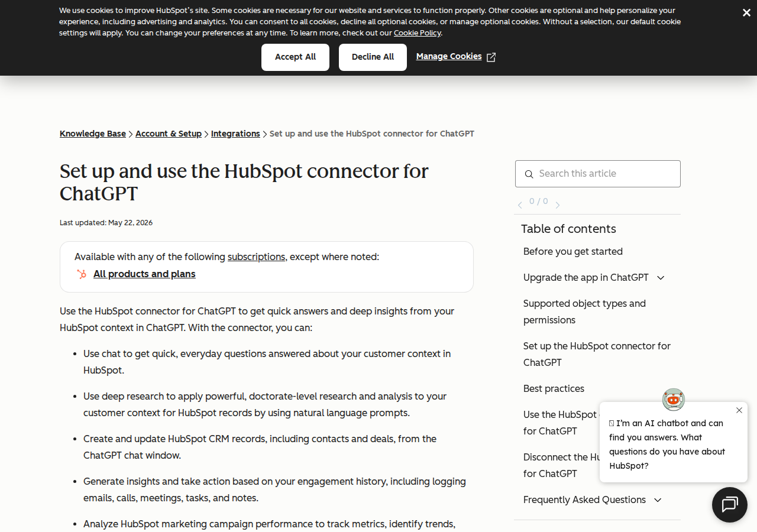Jump to Supported object types and permissions

tap(584, 312)
